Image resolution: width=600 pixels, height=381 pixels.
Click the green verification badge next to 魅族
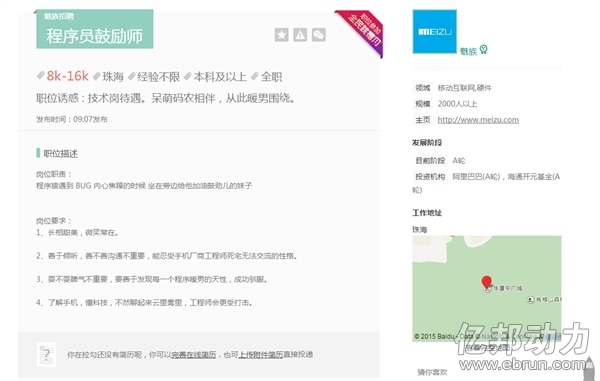pyautogui.click(x=483, y=49)
